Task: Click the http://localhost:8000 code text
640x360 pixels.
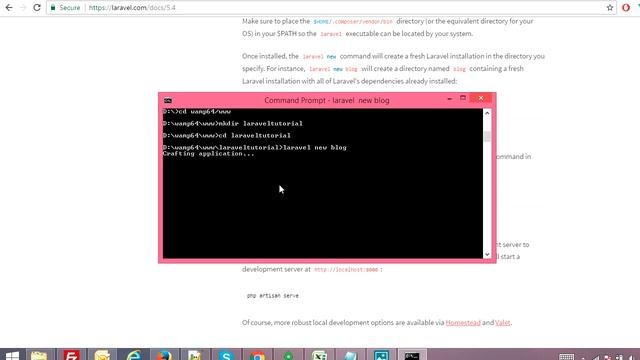Action: click(x=346, y=270)
